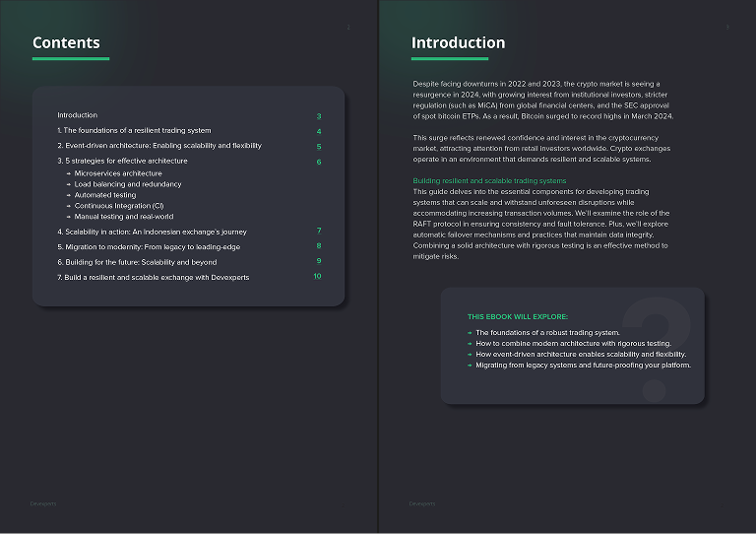Go to 'Migration to modernity' chapter entry
This screenshot has height=534, width=756.
tap(149, 247)
